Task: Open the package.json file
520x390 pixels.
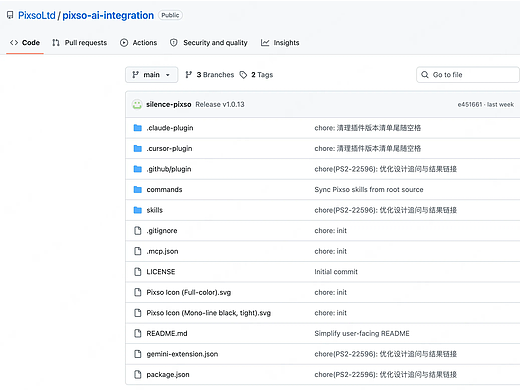Action: pos(168,375)
